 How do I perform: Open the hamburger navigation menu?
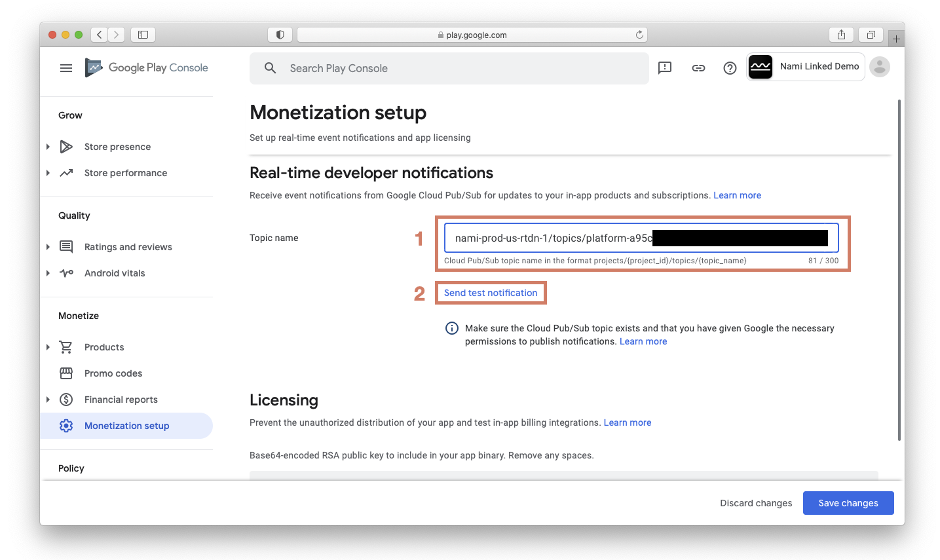[66, 68]
